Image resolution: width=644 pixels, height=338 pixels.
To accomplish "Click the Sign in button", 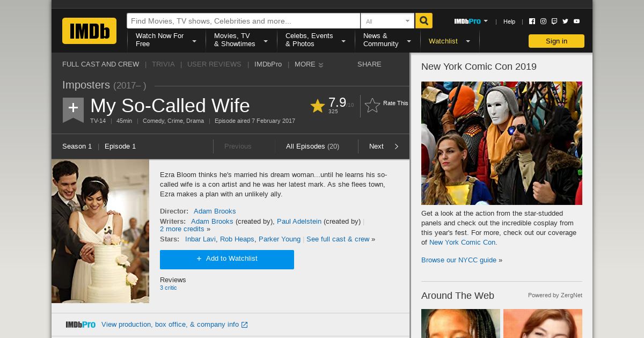I will click(557, 41).
